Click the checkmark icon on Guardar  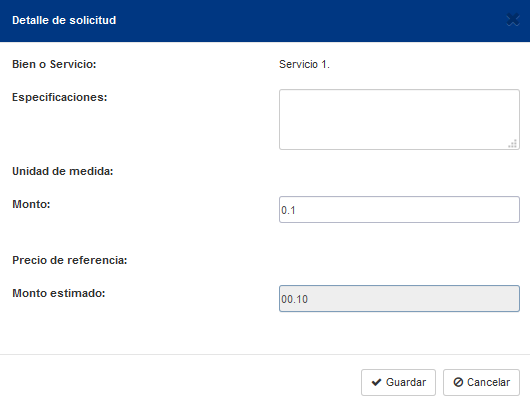point(376,382)
